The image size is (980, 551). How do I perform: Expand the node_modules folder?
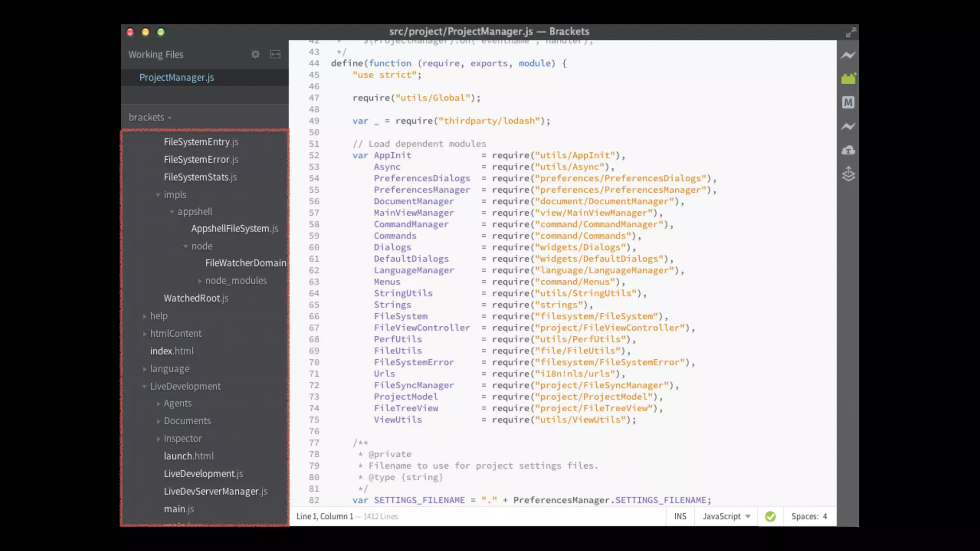200,281
